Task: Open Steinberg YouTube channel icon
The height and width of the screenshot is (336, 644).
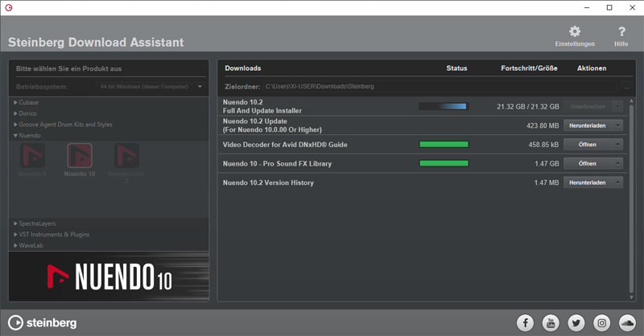Action: click(x=551, y=323)
